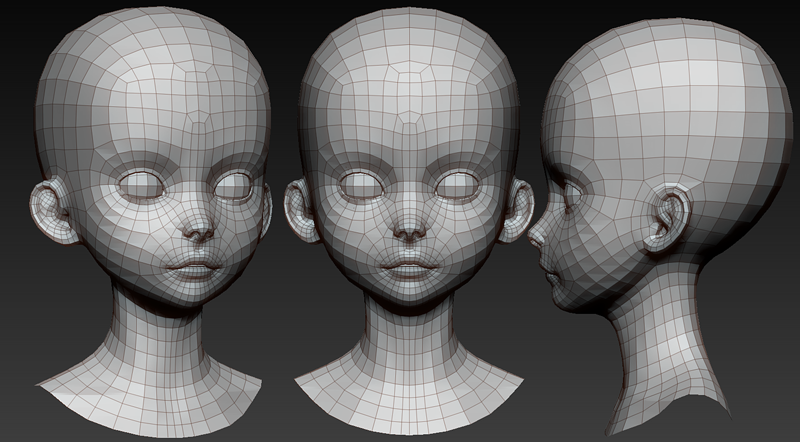Select the left ear on the front-view head
The height and width of the screenshot is (442, 800).
pyautogui.click(x=299, y=211)
